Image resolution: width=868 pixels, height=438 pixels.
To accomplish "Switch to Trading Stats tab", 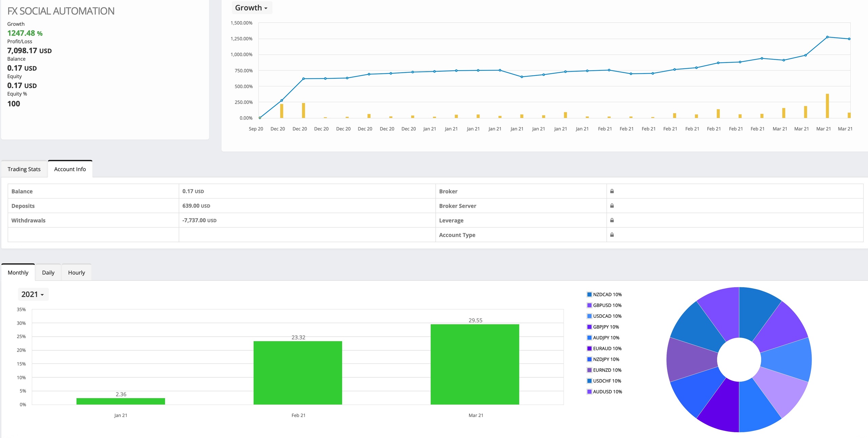I will (x=24, y=169).
